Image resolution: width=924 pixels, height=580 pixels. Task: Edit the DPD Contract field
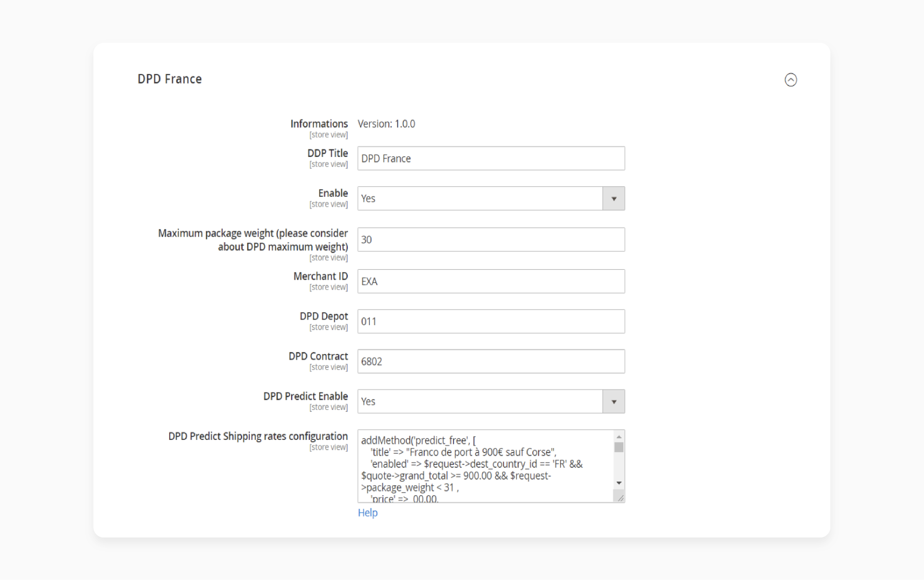[x=491, y=361]
